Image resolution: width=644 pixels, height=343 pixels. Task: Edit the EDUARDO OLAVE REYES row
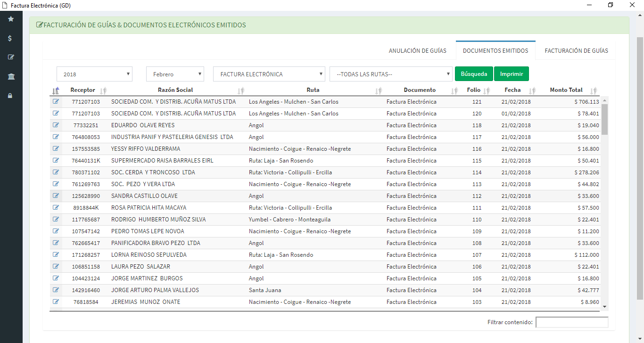point(56,125)
